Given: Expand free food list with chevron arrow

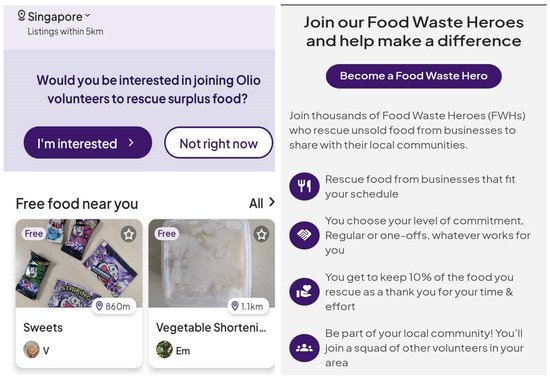Looking at the screenshot, I should point(271,202).
